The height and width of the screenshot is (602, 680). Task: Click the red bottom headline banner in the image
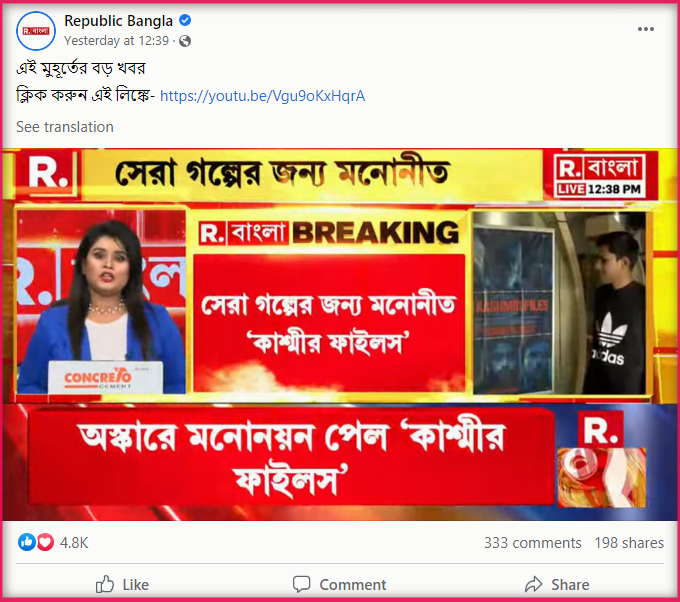tap(291, 458)
